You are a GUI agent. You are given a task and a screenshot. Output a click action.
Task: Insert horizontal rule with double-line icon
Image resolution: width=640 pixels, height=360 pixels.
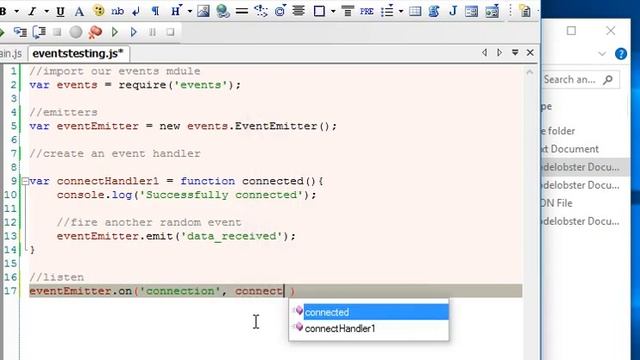[x=242, y=11]
